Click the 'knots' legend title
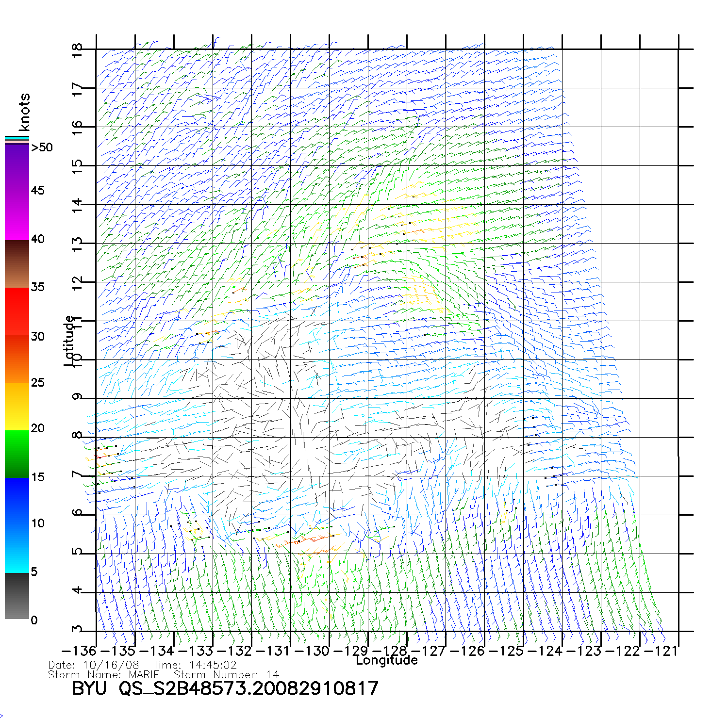This screenshot has width=728, height=718. (24, 112)
